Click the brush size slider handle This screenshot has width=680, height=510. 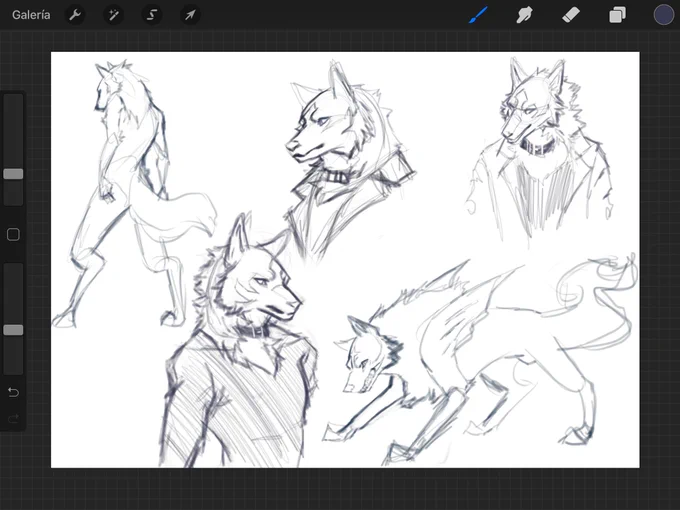(x=13, y=174)
